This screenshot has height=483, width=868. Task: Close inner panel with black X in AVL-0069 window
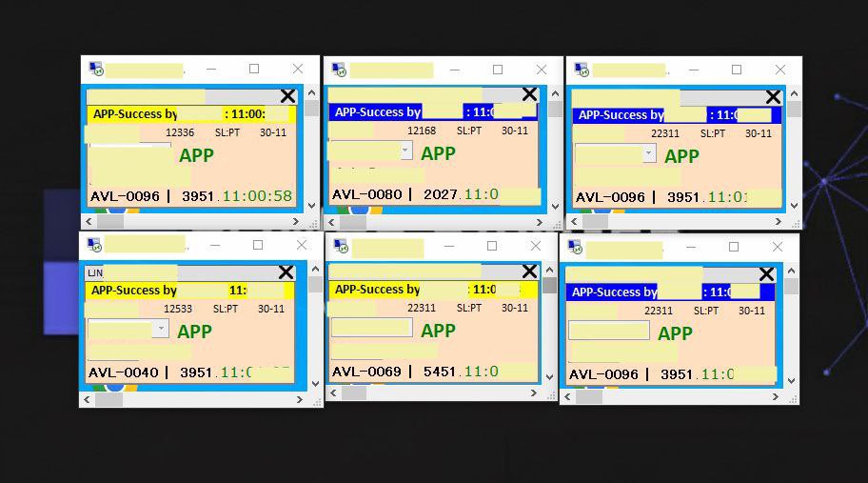(530, 272)
